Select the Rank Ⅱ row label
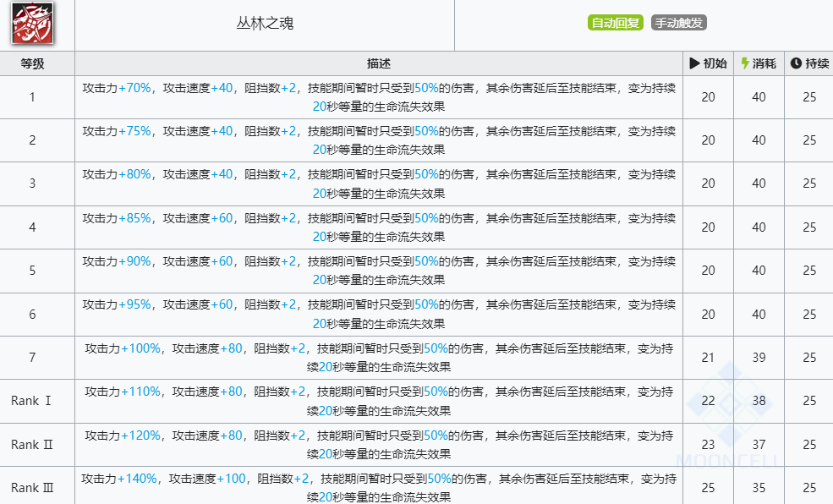 pyautogui.click(x=33, y=445)
